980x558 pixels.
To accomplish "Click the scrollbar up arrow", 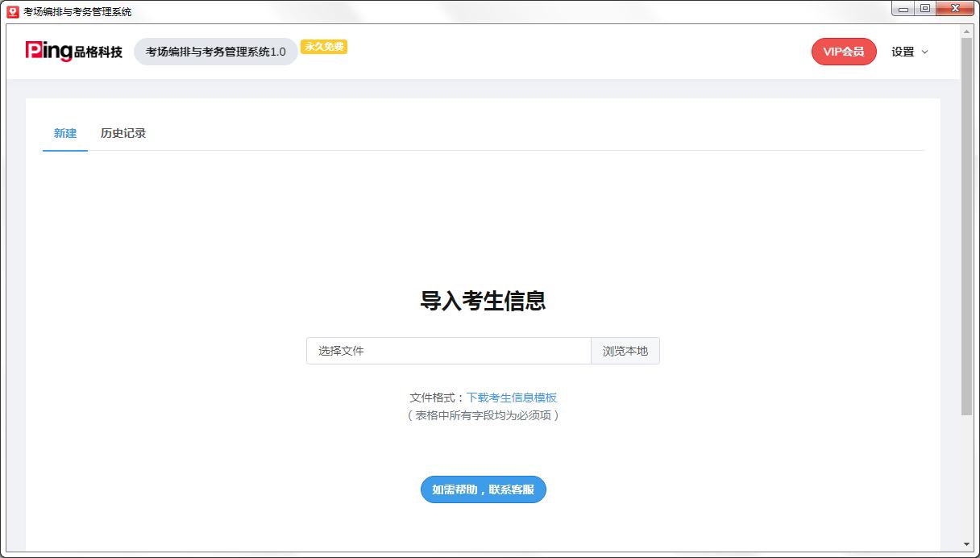I will click(x=967, y=31).
